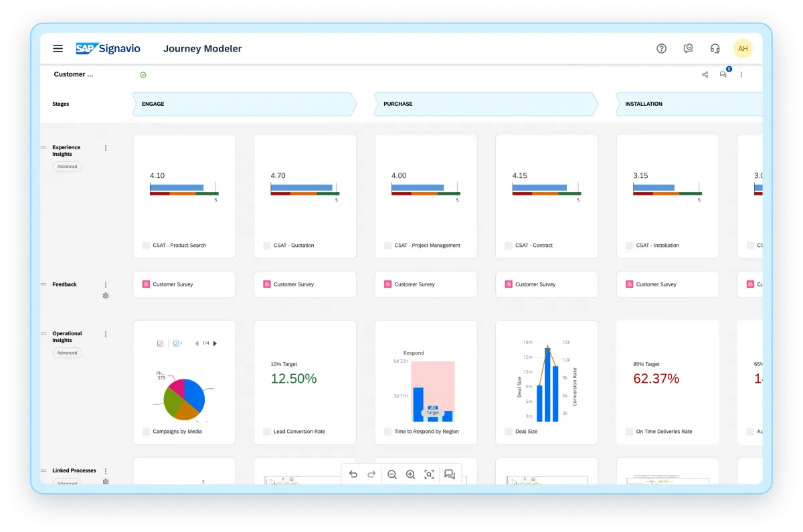This screenshot has width=803, height=532.
Task: Click the Target label in Respond chart
Action: (433, 413)
